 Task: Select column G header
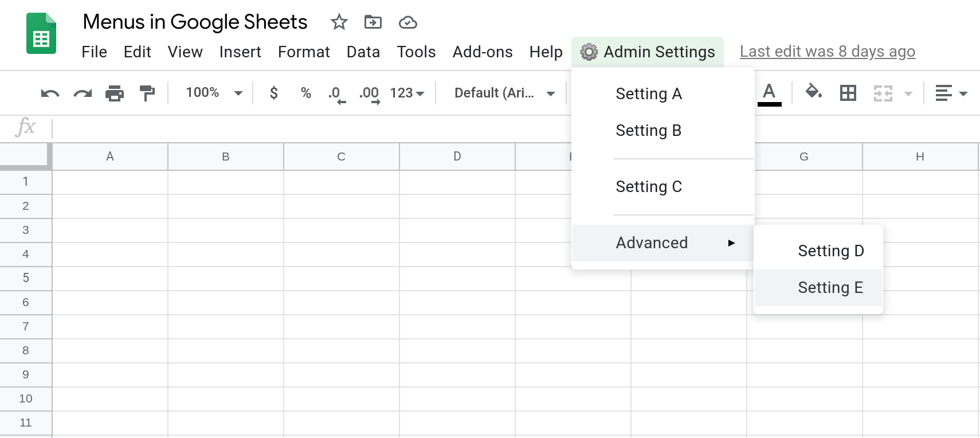[808, 157]
